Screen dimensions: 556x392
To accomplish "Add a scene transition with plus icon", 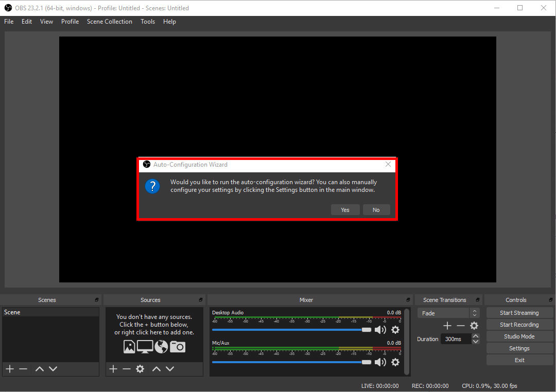I will 447,326.
